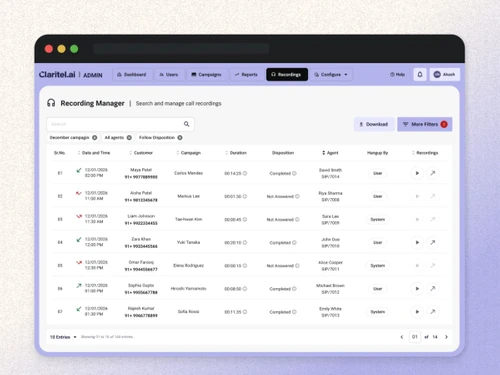
Task: Click the Claritel.ai logo
Action: pos(57,74)
